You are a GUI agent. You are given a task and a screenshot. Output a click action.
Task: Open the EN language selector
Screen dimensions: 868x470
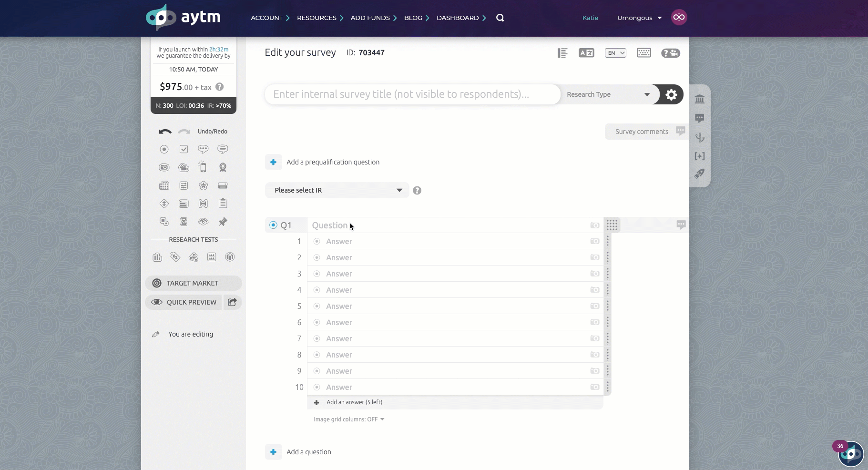coord(615,53)
